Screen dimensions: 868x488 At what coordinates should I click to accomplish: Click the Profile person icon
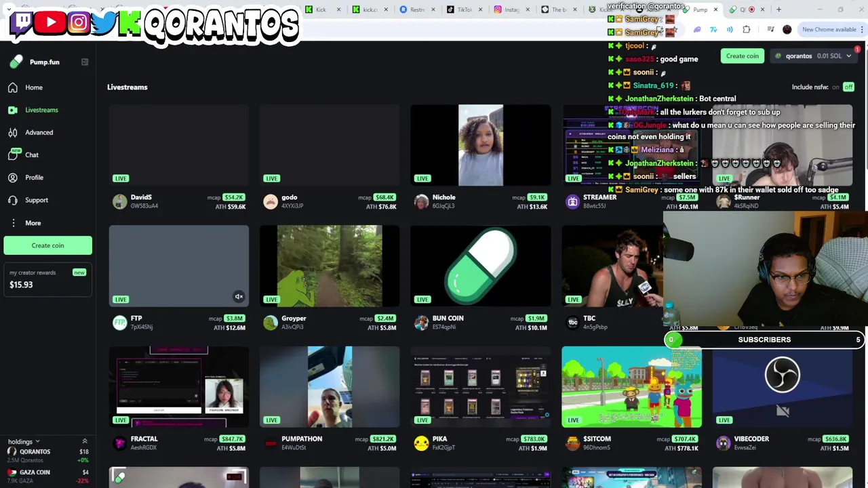13,178
